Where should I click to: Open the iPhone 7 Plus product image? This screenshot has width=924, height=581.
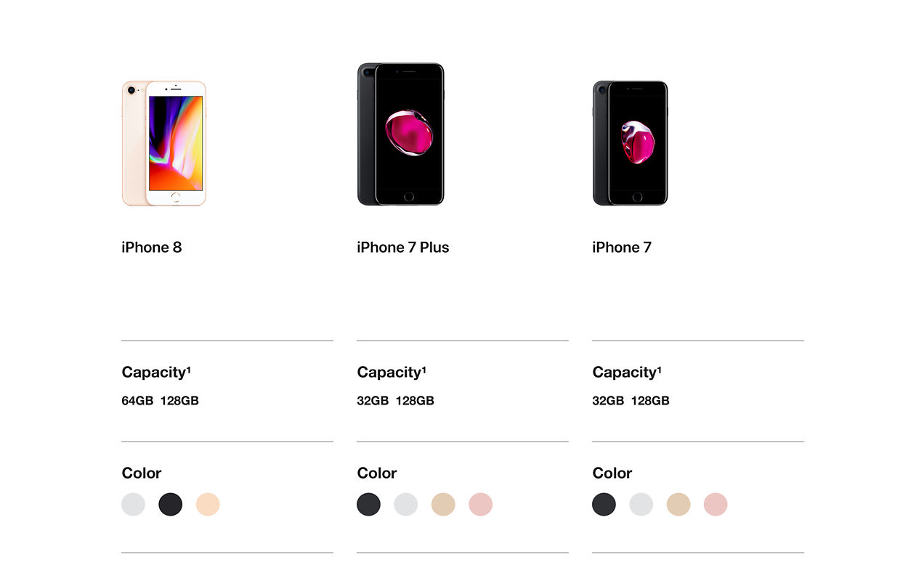pos(400,134)
